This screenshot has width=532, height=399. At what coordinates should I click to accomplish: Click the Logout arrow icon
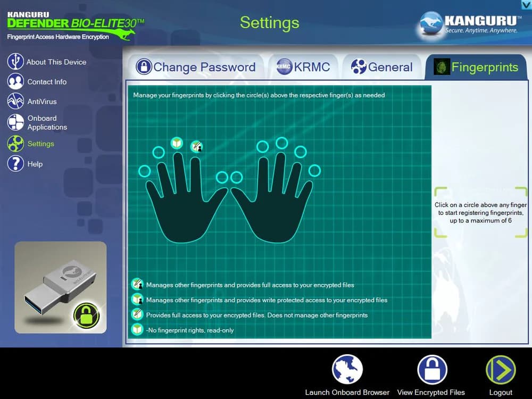[x=501, y=370]
